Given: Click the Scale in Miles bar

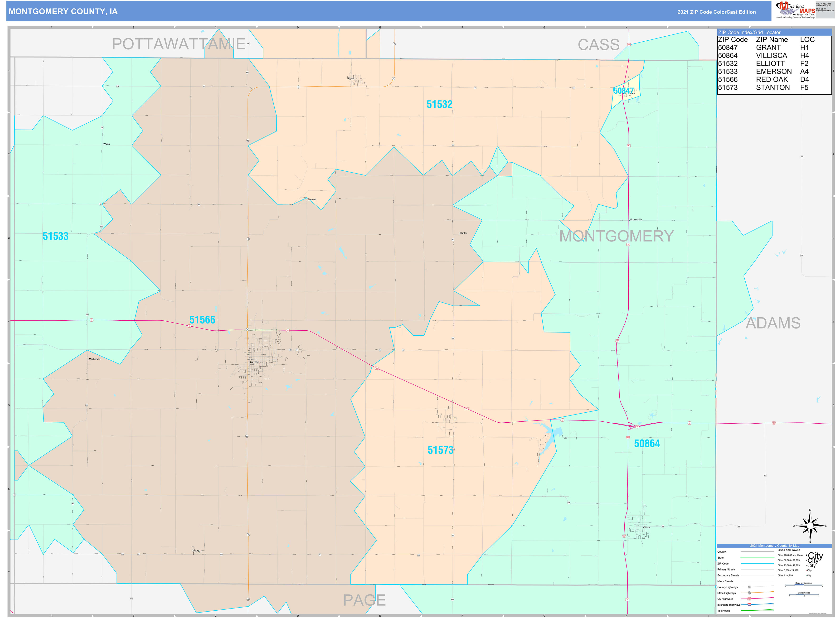Looking at the screenshot, I should (804, 594).
